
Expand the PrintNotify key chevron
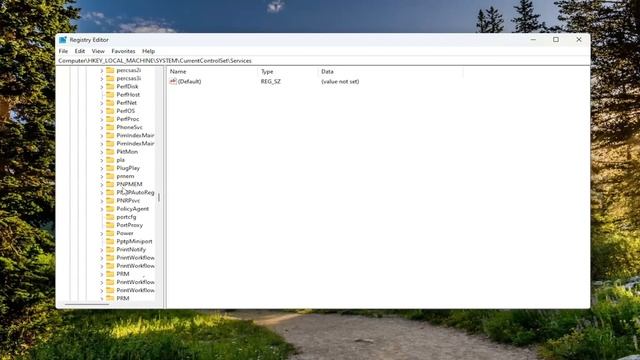coord(102,250)
